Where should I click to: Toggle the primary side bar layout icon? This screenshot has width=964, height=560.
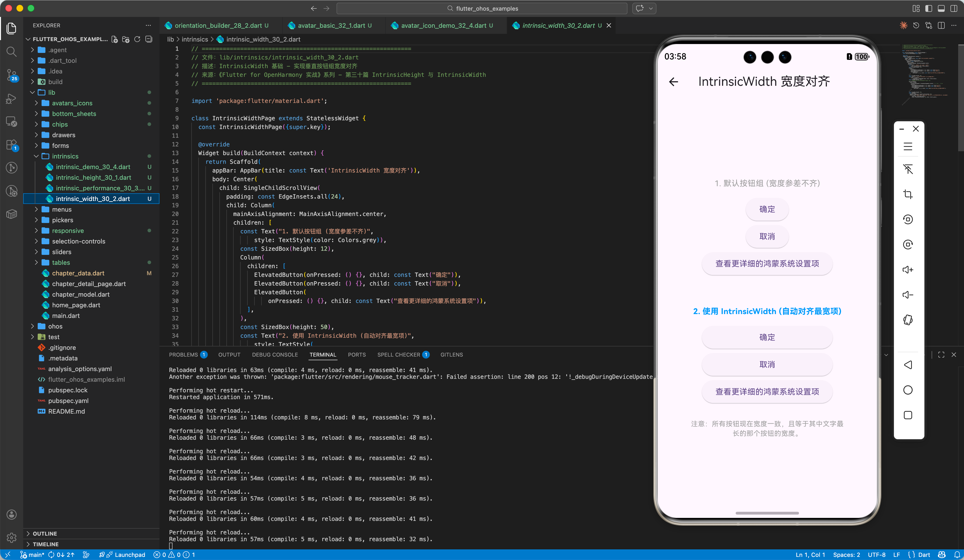point(928,8)
